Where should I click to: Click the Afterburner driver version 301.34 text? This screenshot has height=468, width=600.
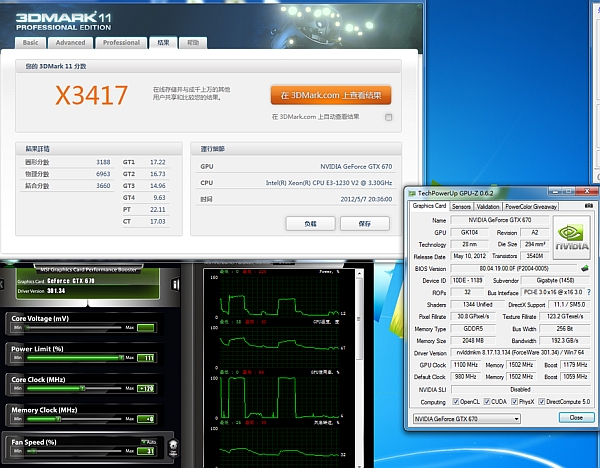click(x=56, y=291)
